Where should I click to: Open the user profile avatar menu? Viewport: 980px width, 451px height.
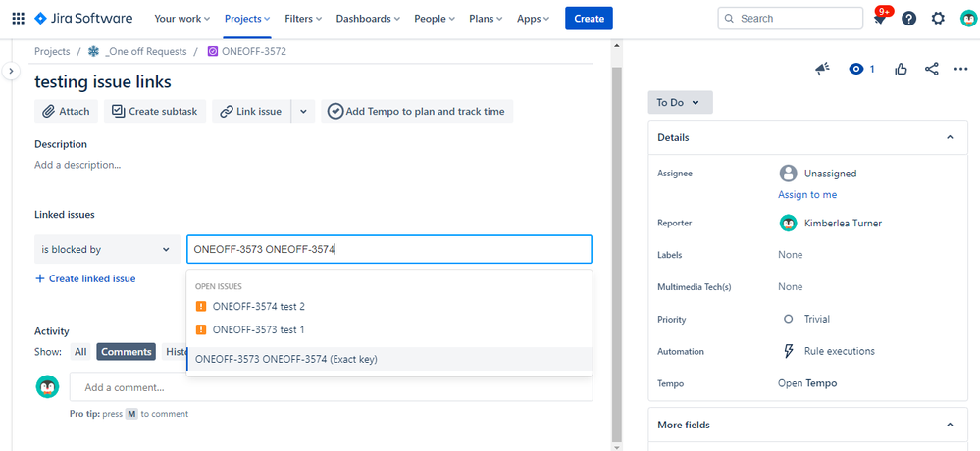pos(968,18)
